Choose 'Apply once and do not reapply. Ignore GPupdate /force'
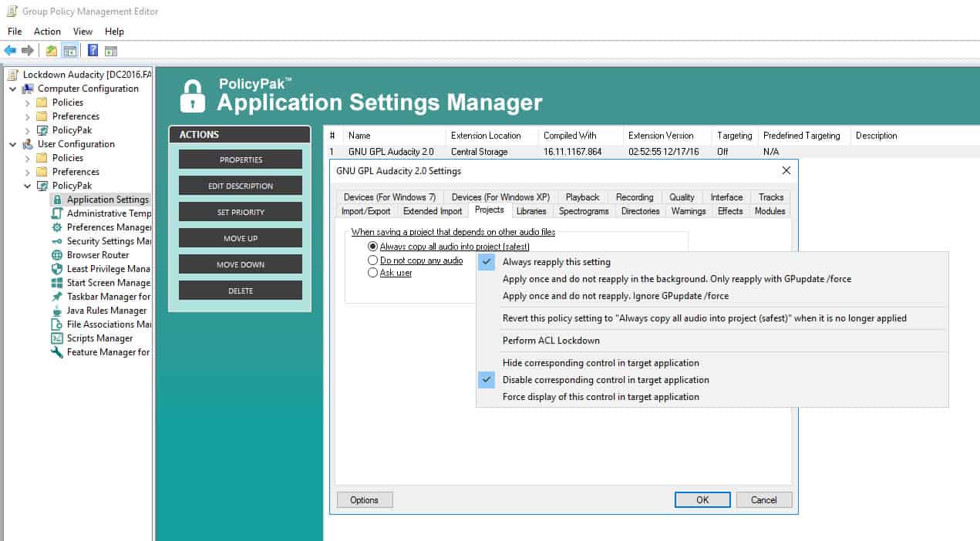980x541 pixels. pyautogui.click(x=712, y=296)
